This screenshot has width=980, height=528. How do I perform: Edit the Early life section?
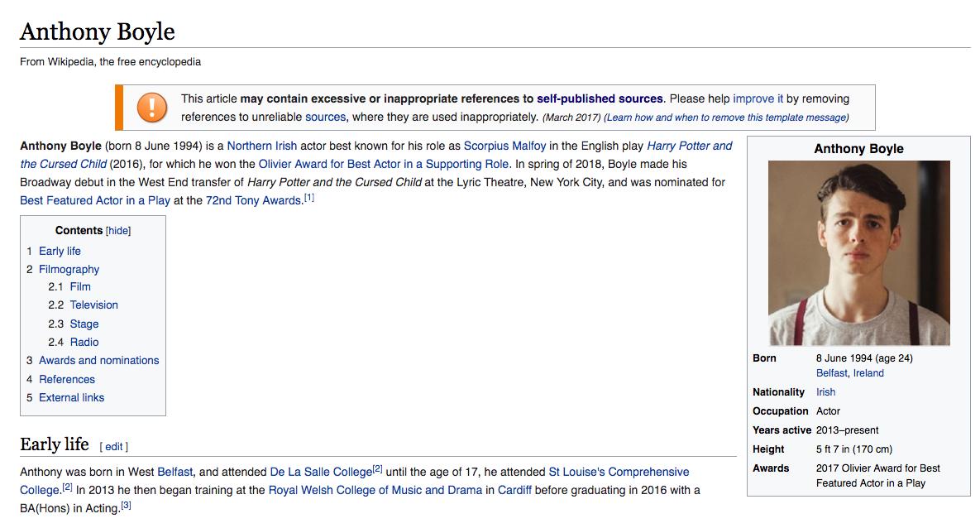pos(114,447)
